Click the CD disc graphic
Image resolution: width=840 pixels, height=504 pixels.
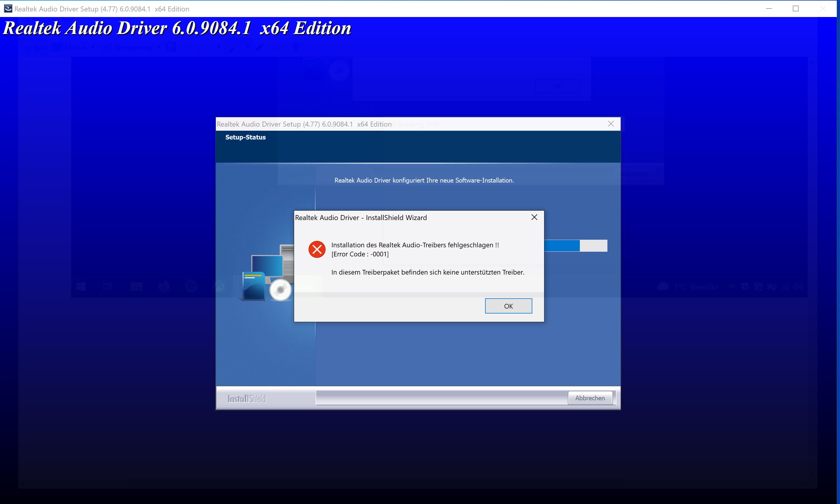tap(280, 290)
